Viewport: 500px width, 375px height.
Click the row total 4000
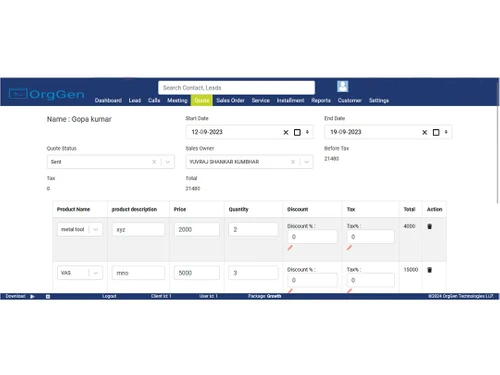(409, 226)
